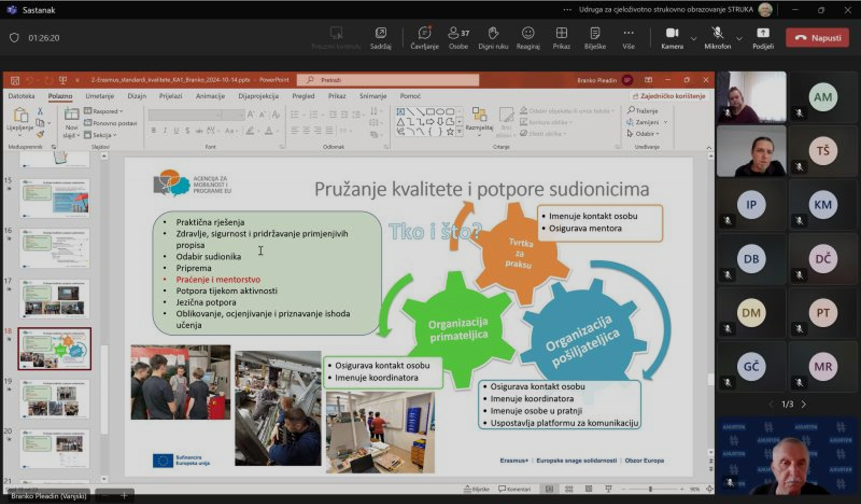Select slide 17 thumbnail
The image size is (861, 504).
54,298
